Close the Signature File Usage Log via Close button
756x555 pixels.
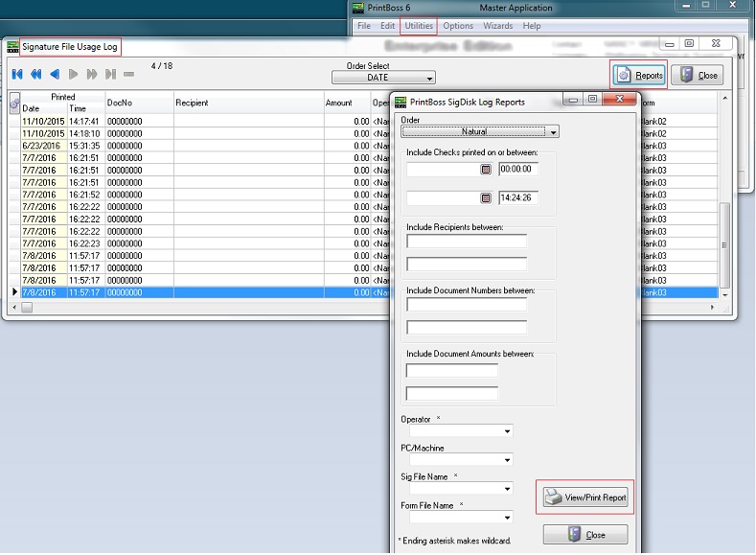(x=698, y=75)
